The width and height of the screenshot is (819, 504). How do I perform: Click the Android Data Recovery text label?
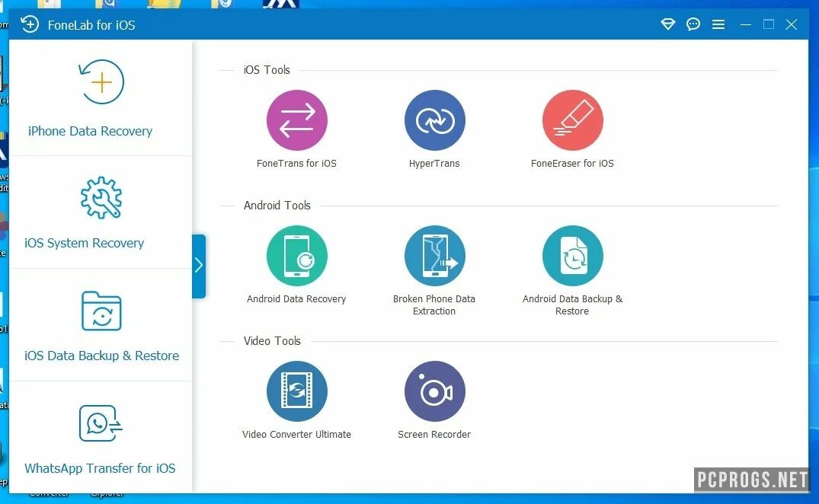pyautogui.click(x=296, y=299)
